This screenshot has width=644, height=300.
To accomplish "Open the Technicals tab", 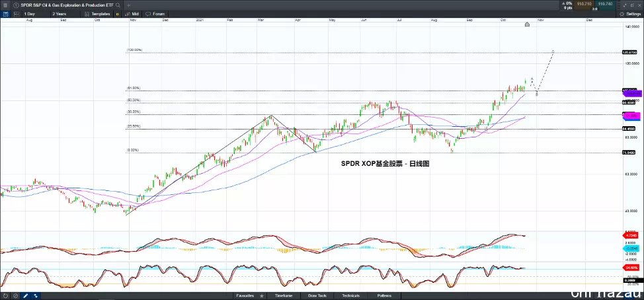I will tap(350, 295).
